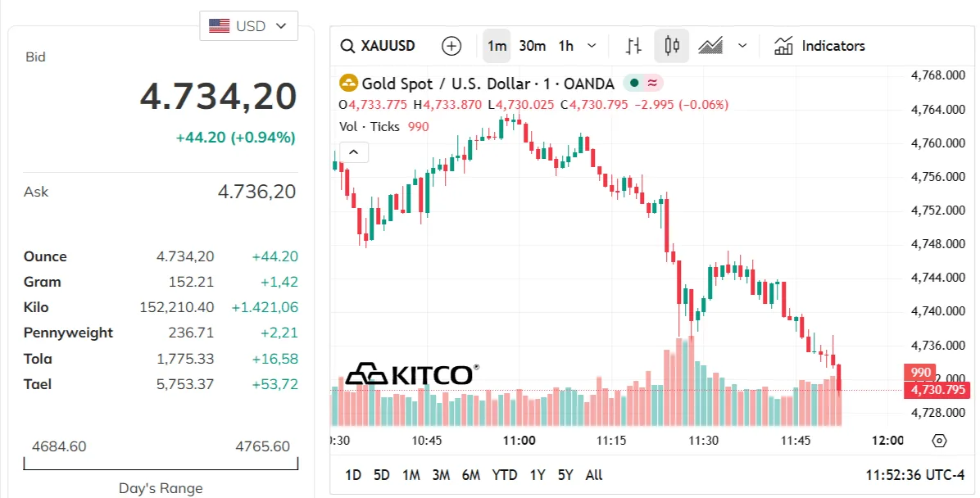Toggle the green market status dot

coord(634,83)
